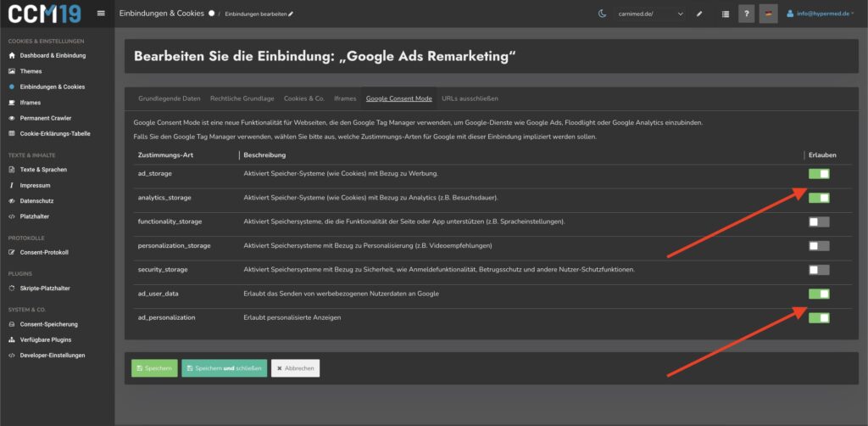Viewport: 868px width, 426px height.
Task: Click the ad_user_data row label
Action: 158,294
